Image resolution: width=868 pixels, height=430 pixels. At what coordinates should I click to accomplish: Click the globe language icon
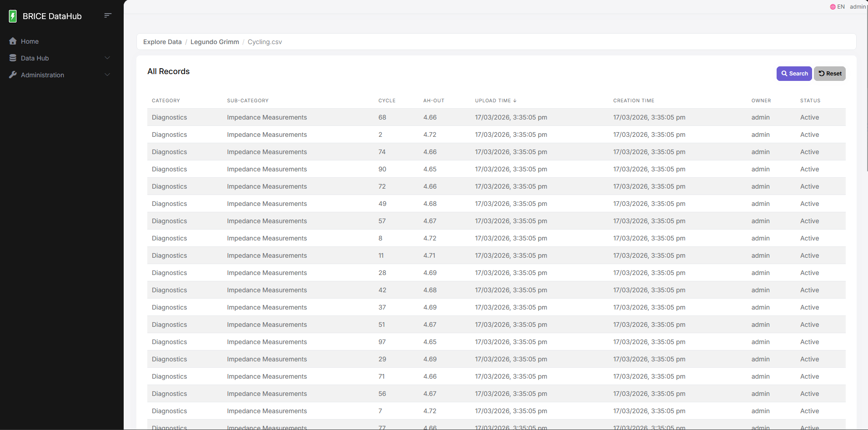[x=833, y=7]
